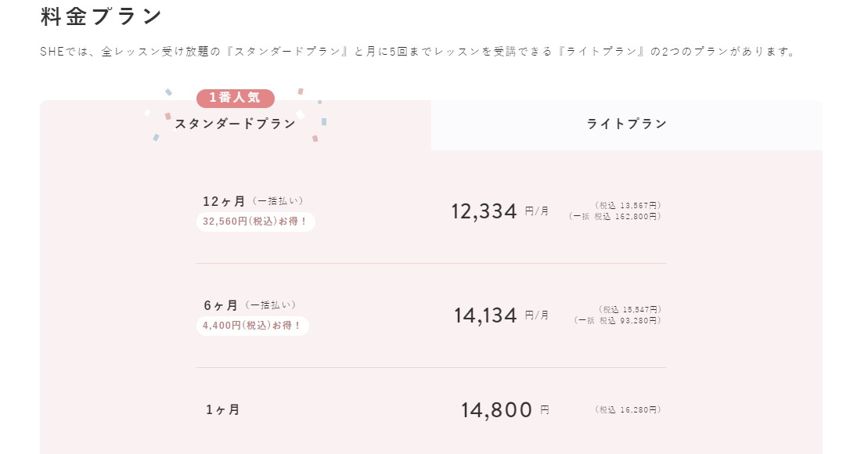Click 円/月 unit beside 14,134
Viewport: 868px width, 454px height.
pos(537,315)
